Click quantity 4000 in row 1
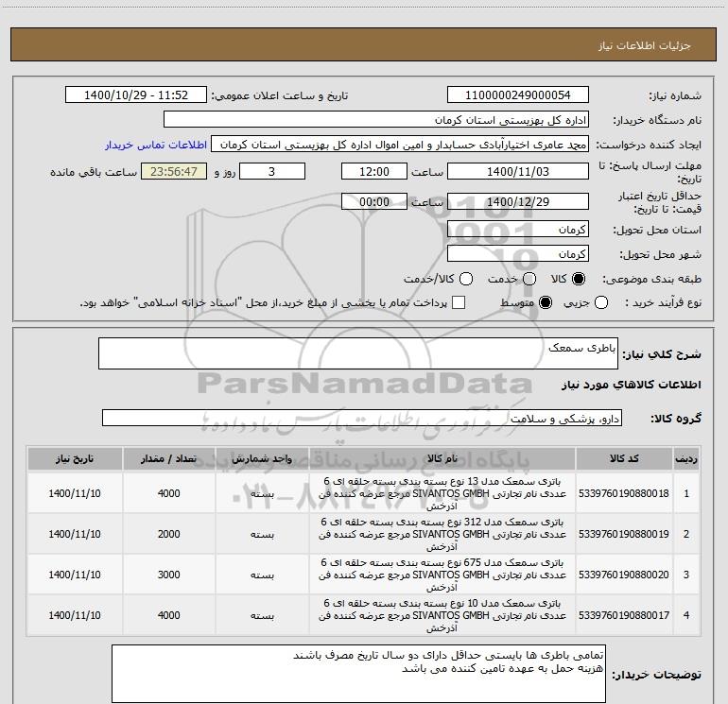Image resolution: width=728 pixels, height=704 pixels. click(x=168, y=493)
